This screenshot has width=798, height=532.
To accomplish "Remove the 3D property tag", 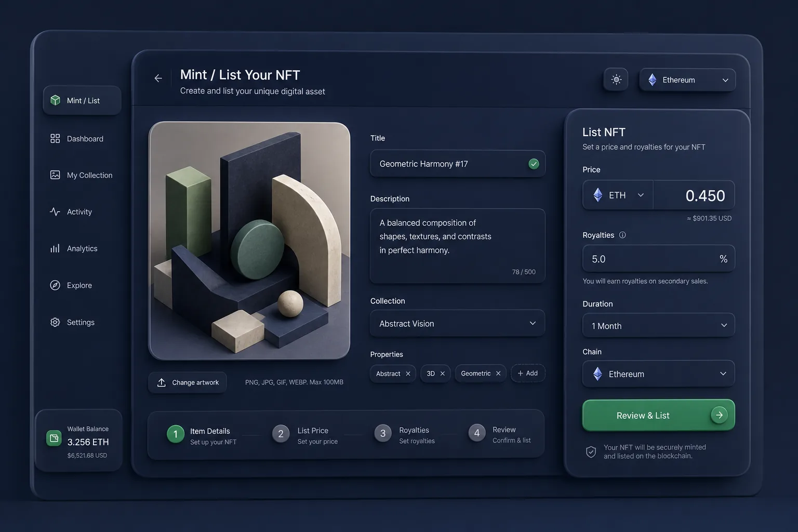I will point(443,374).
